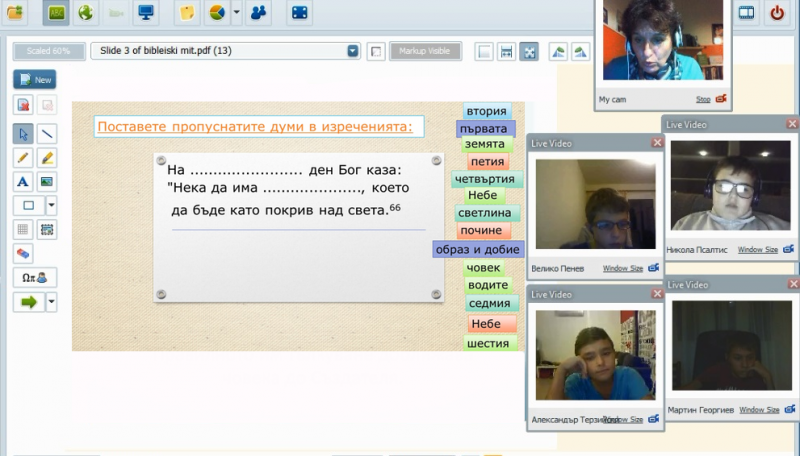Pick the highlighter marker tool
Image resolution: width=800 pixels, height=456 pixels.
pyautogui.click(x=47, y=158)
